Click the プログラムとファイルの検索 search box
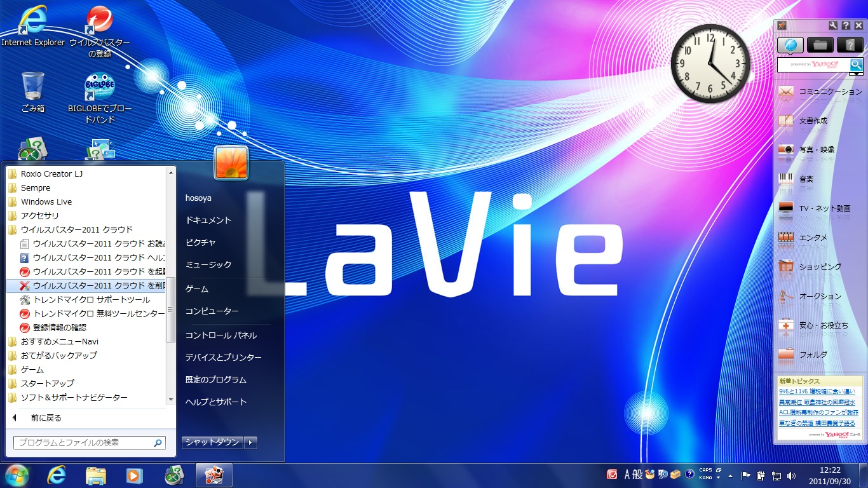Viewport: 868px width, 488px height. pos(90,442)
